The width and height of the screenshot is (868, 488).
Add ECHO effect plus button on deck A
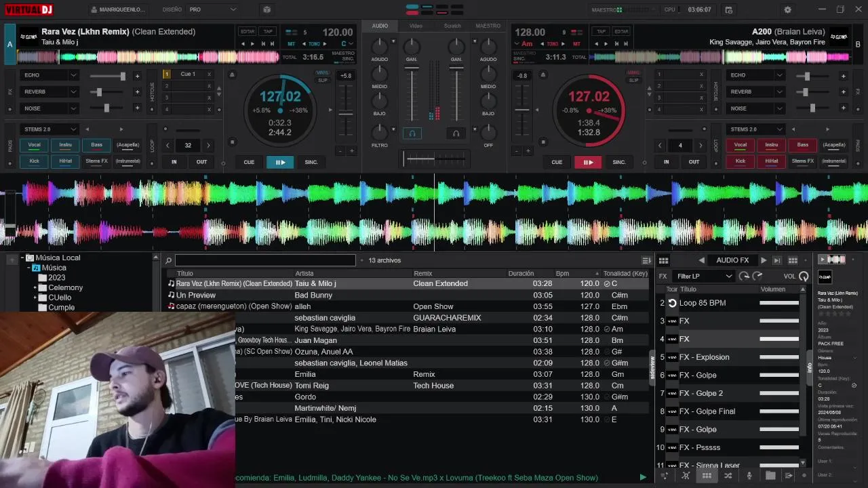coord(137,76)
